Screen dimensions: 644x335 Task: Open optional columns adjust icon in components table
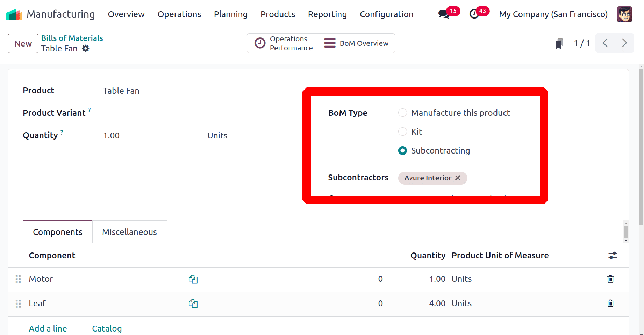pyautogui.click(x=613, y=256)
